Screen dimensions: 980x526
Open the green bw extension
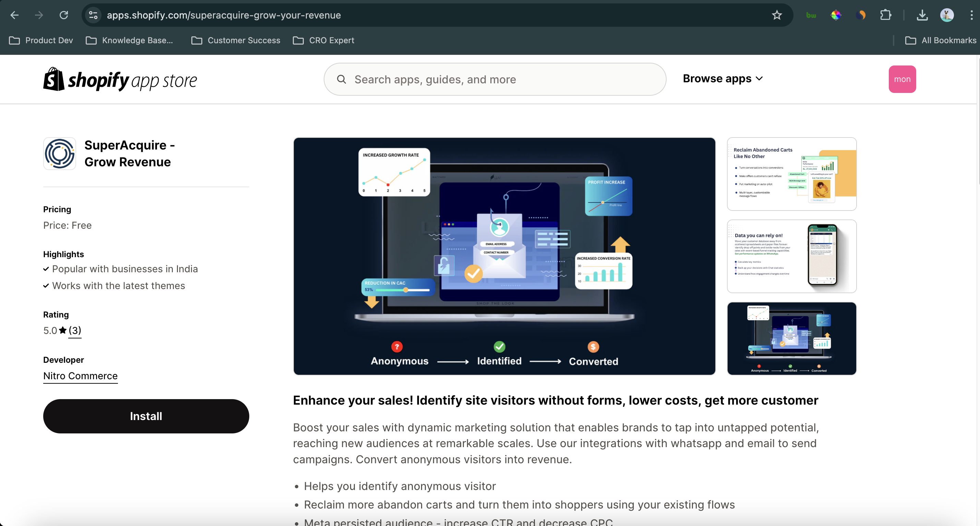(811, 15)
